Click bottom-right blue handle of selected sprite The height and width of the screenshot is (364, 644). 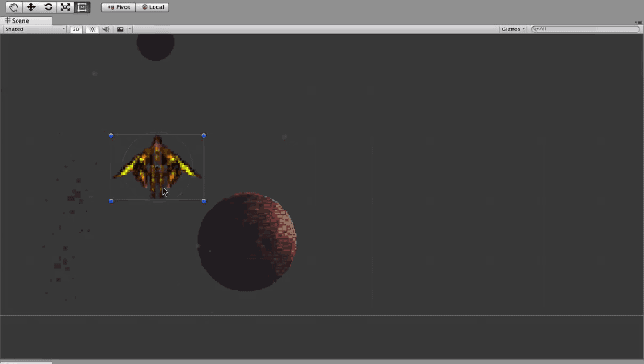(204, 201)
